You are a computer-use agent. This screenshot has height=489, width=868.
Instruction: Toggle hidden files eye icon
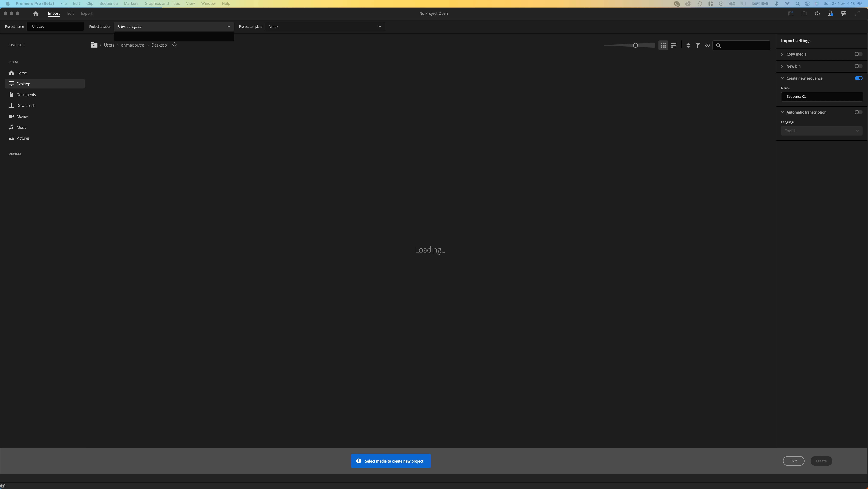[x=707, y=45]
